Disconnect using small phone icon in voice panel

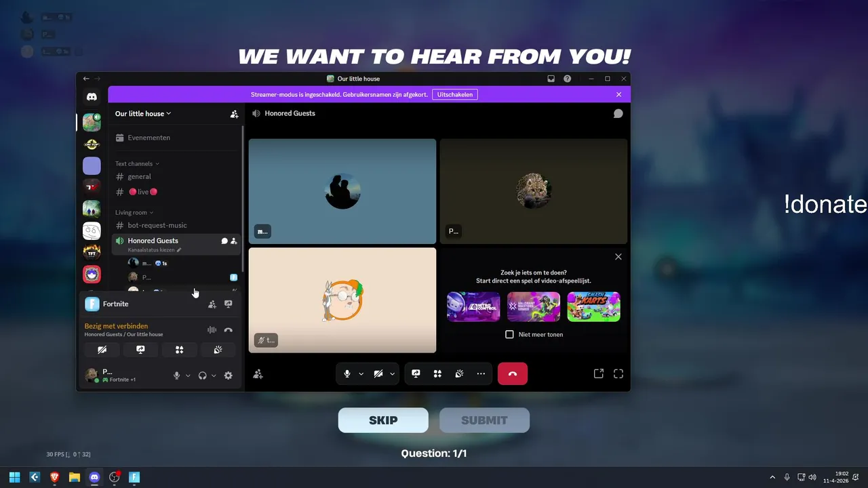[229, 330]
